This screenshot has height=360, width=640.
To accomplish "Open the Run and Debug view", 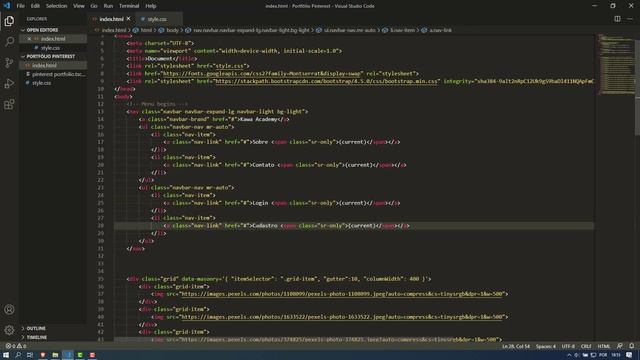I will pyautogui.click(x=9, y=83).
